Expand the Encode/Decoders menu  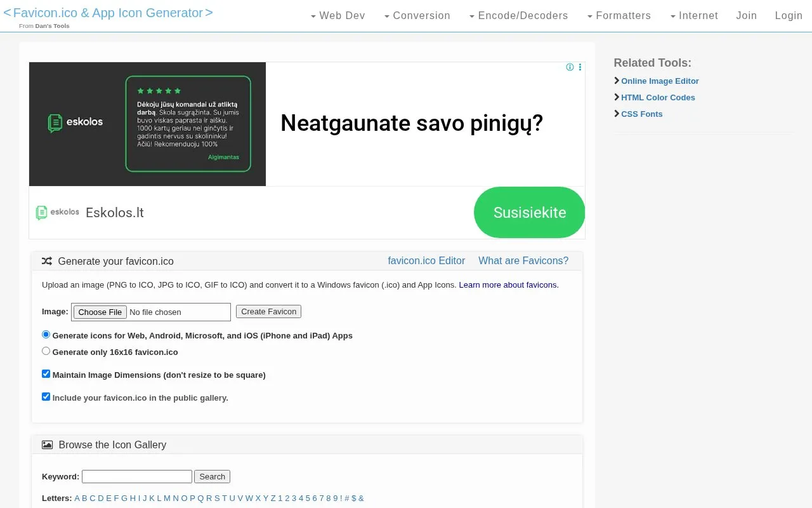point(518,16)
